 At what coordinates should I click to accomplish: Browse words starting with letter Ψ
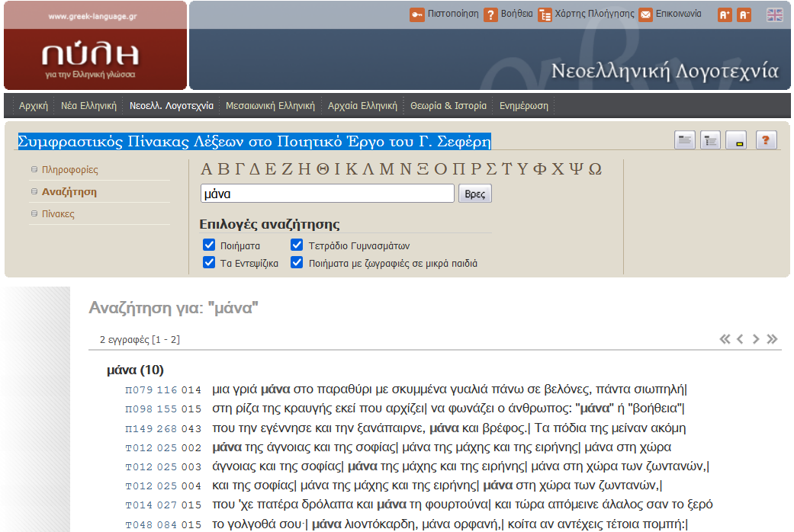point(576,168)
